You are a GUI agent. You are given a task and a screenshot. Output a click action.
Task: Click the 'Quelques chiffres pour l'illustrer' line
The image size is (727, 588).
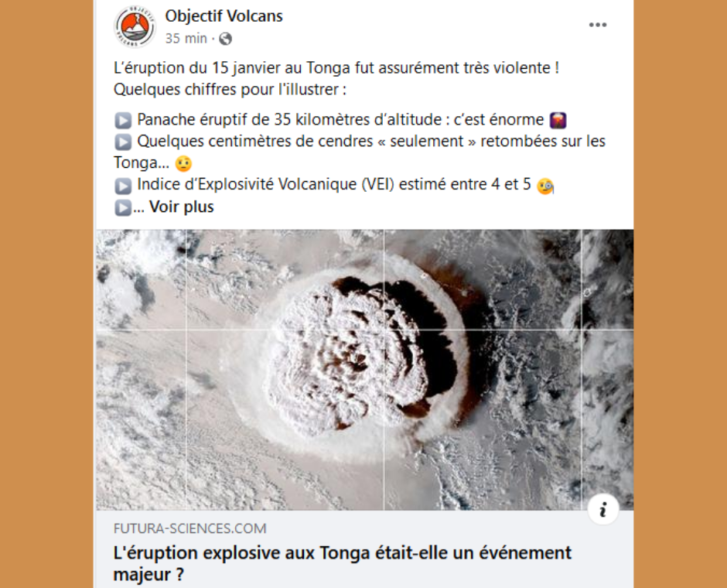pos(230,89)
